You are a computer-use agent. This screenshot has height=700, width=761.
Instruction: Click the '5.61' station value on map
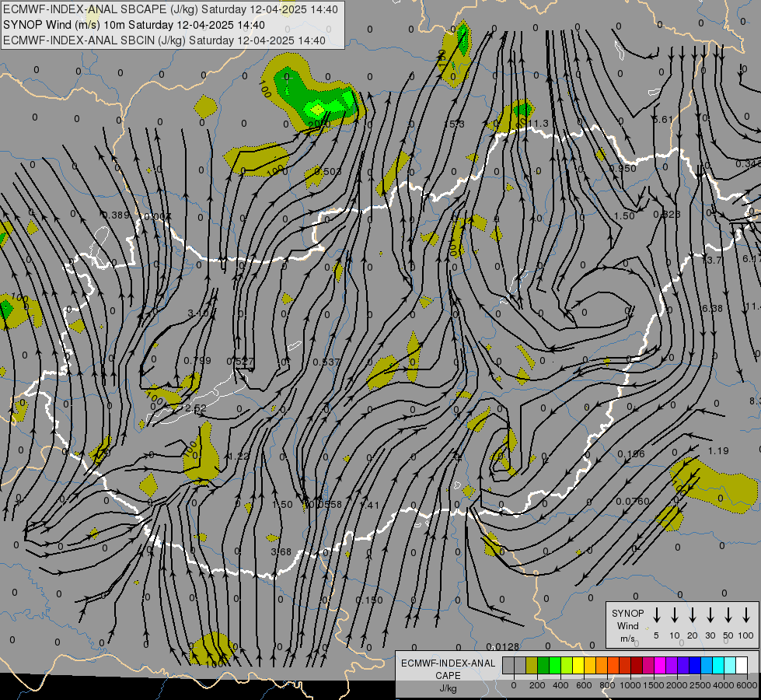[664, 120]
